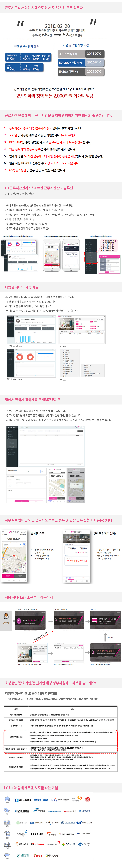Click the 09:22:06 phone screenshot

click(x=57, y=485)
